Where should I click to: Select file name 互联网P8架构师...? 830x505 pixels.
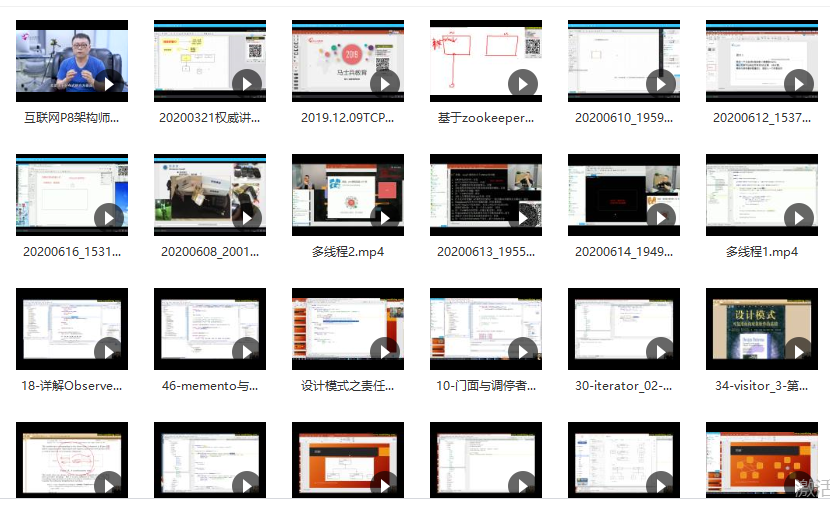[x=72, y=118]
